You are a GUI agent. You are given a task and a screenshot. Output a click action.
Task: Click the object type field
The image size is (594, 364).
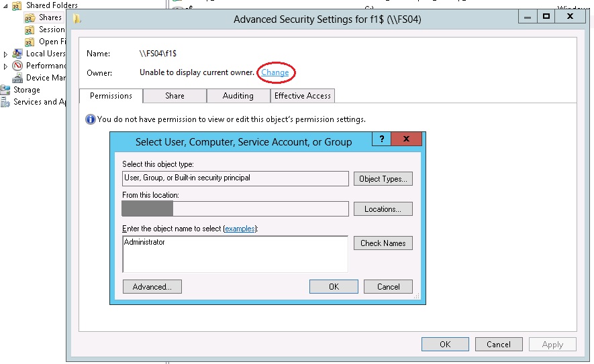(236, 178)
